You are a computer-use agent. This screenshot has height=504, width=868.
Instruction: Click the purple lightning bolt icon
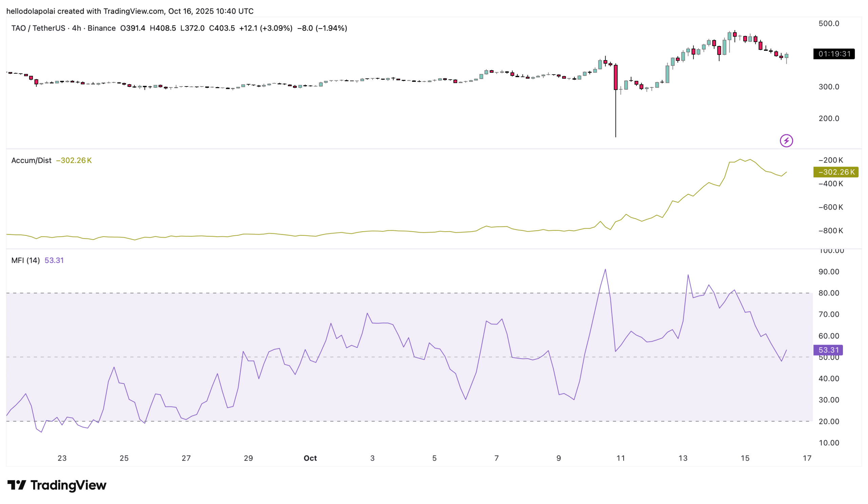(x=786, y=140)
